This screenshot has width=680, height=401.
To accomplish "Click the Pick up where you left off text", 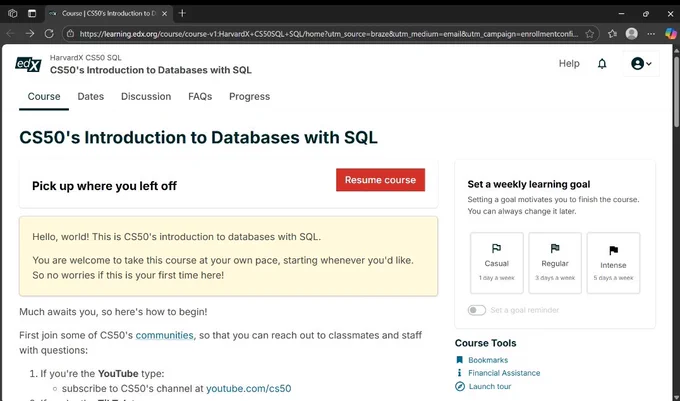I will click(104, 186).
